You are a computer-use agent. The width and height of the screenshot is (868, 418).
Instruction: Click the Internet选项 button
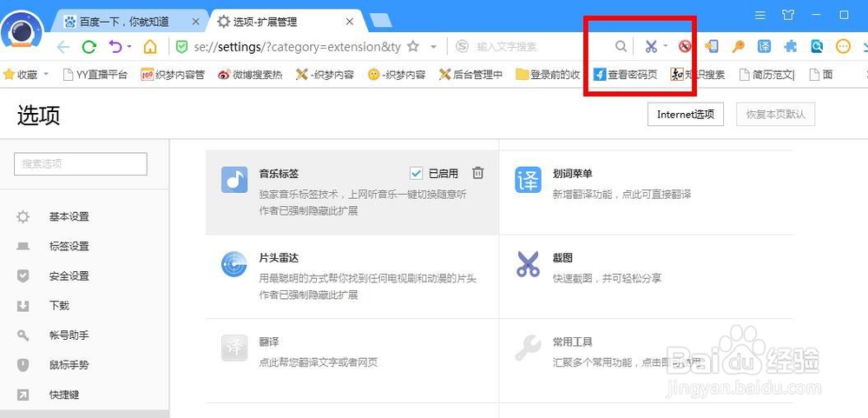tap(686, 115)
